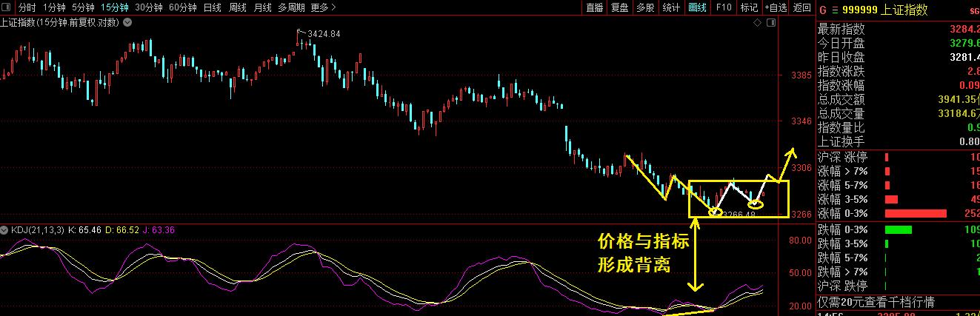This screenshot has width=980, height=316.
Task: Click the 20.00 KDJ axis label
Action: (801, 306)
